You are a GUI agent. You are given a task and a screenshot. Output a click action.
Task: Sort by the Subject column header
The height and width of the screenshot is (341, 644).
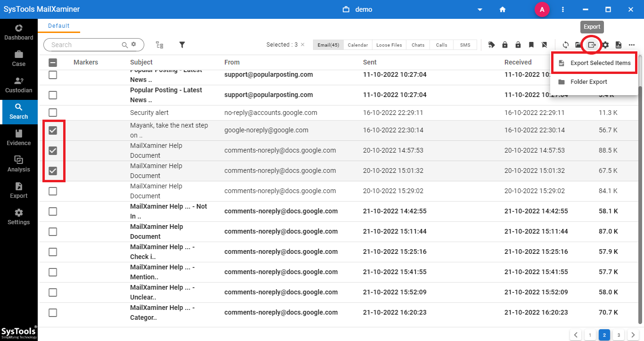click(141, 62)
